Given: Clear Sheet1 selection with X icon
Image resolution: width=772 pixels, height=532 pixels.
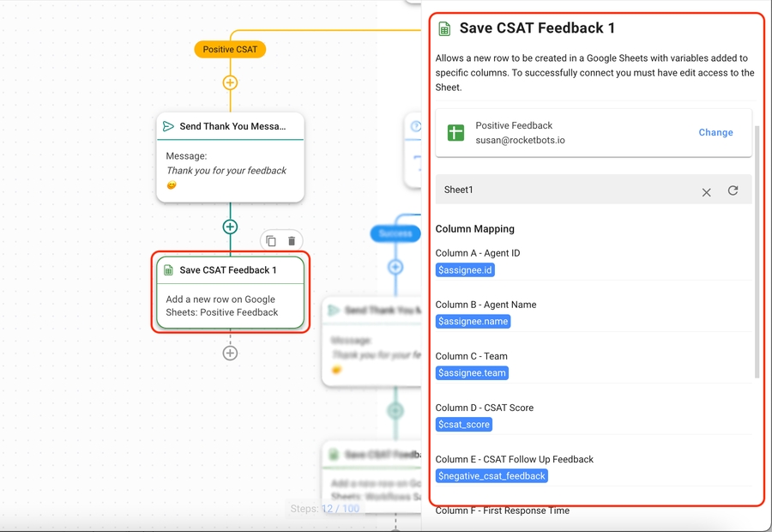Looking at the screenshot, I should 706,192.
